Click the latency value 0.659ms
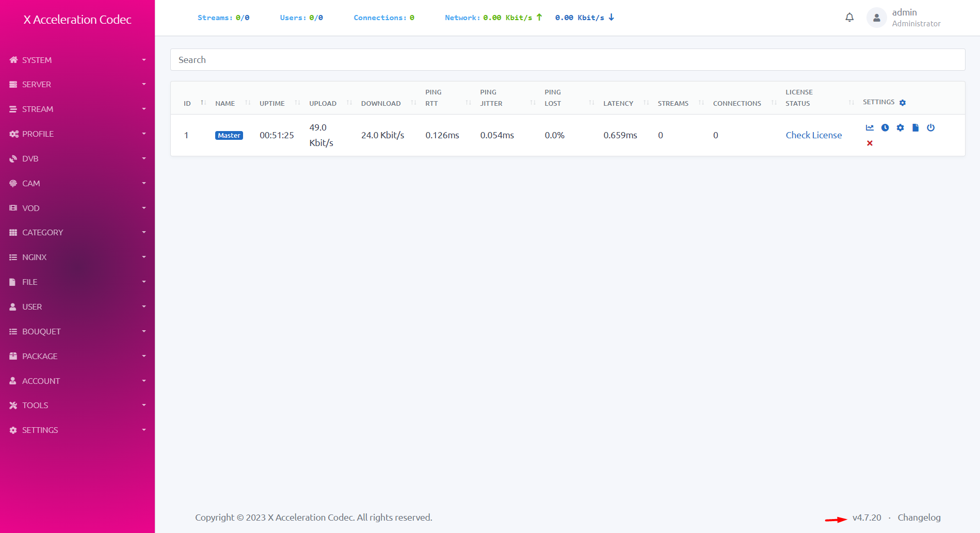 pos(620,135)
